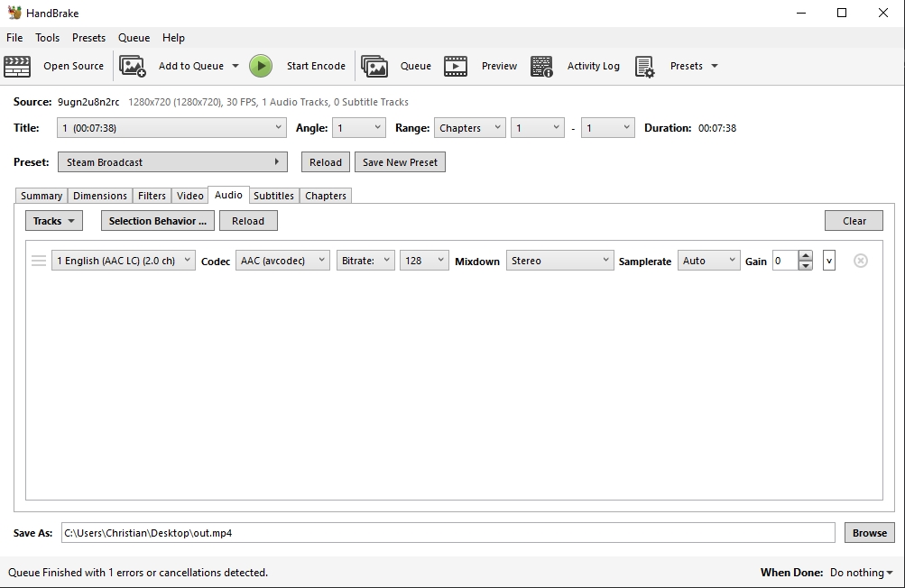The image size is (905, 588).
Task: Open the Queue stacked-images icon
Action: [374, 67]
